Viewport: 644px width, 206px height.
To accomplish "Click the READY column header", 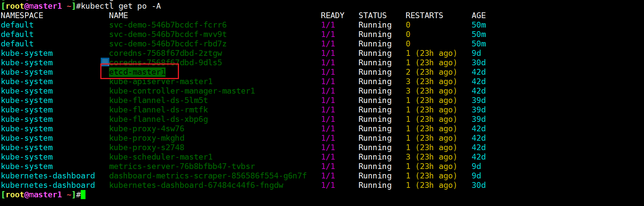I will click(332, 16).
